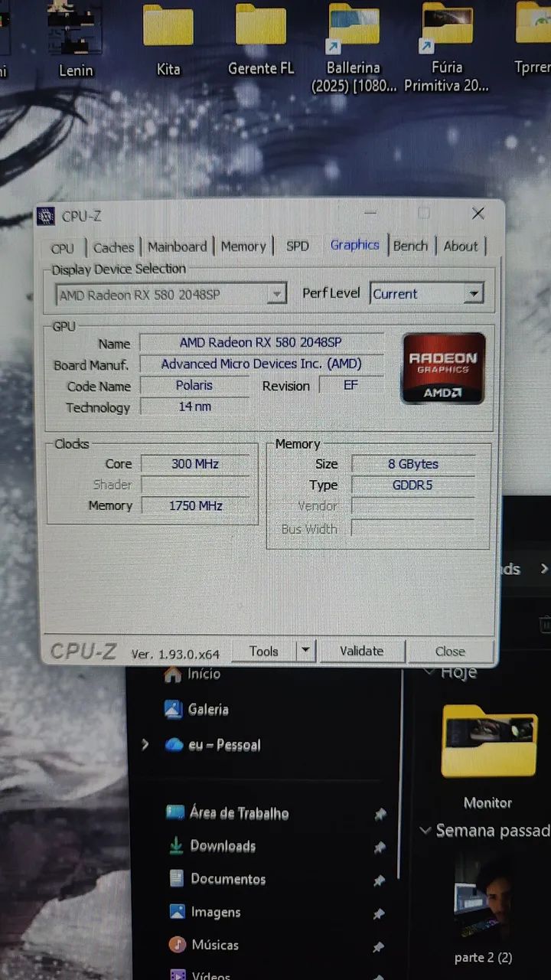Image resolution: width=551 pixels, height=980 pixels.
Task: Click the CPU-Z title bar icon
Action: (47, 217)
